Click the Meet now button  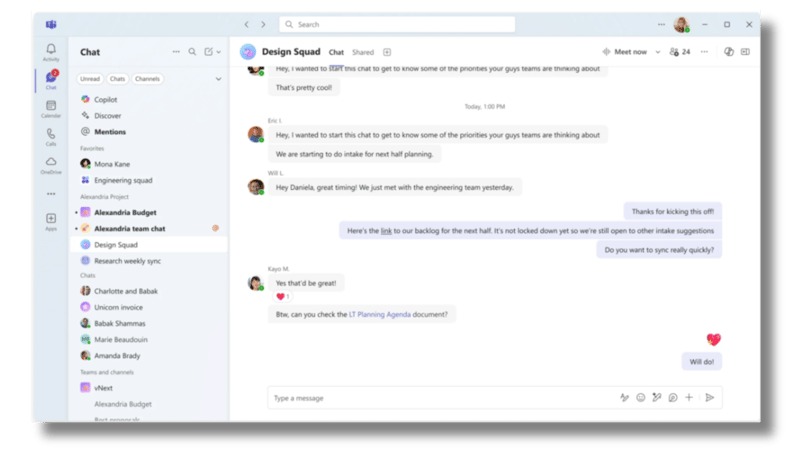point(624,52)
